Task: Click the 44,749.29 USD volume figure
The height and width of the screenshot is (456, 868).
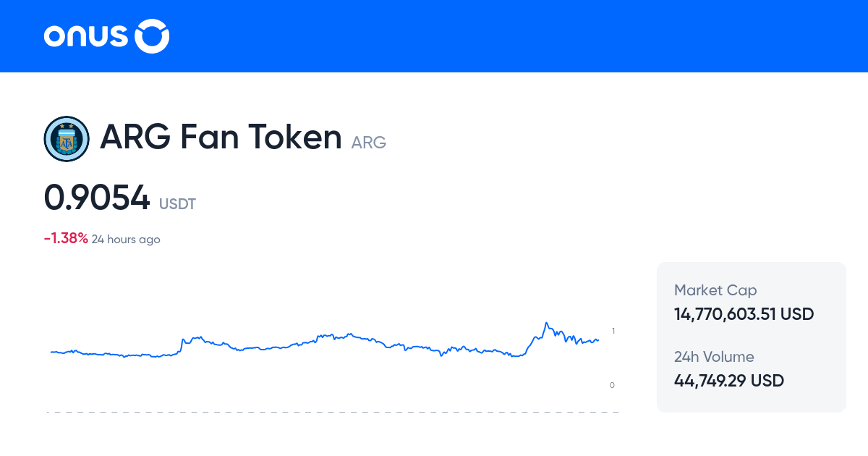Action: coord(728,380)
